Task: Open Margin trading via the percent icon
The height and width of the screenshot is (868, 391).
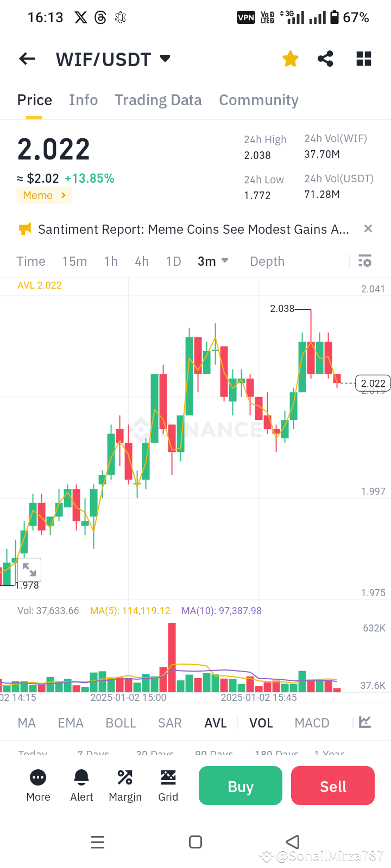Action: (x=125, y=777)
